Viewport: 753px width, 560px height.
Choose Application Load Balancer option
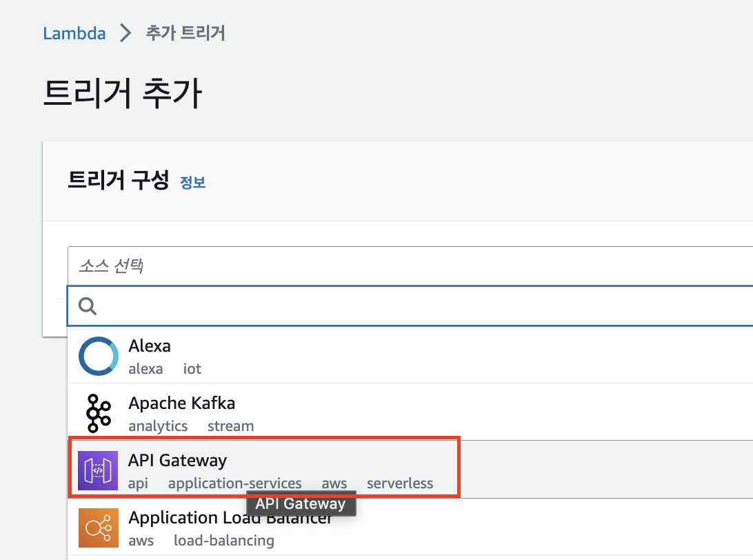[410, 527]
